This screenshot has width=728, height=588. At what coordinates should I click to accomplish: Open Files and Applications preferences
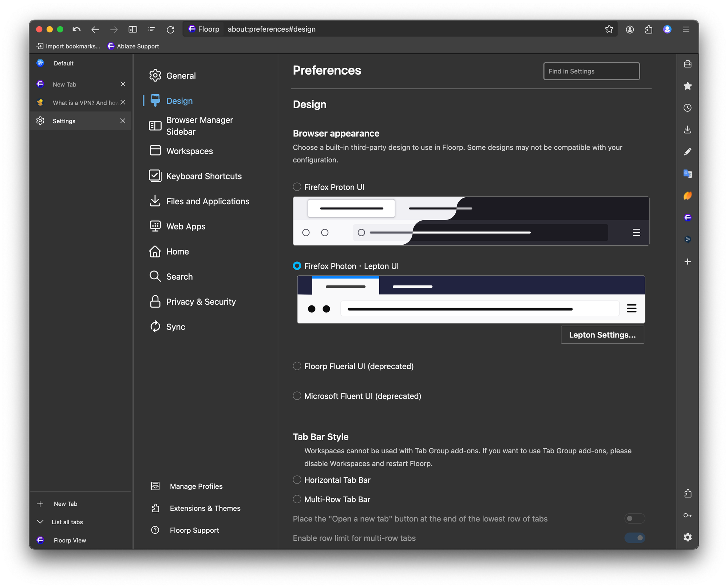point(199,201)
